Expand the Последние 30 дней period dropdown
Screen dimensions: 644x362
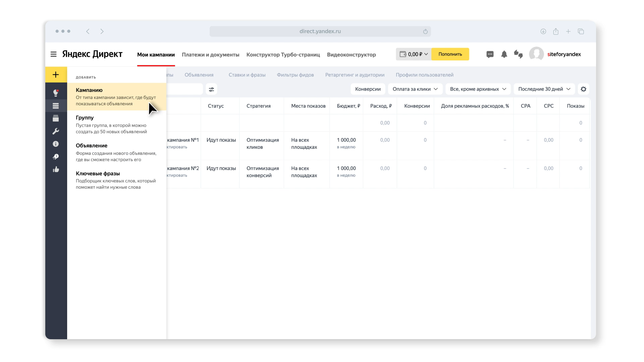[544, 89]
